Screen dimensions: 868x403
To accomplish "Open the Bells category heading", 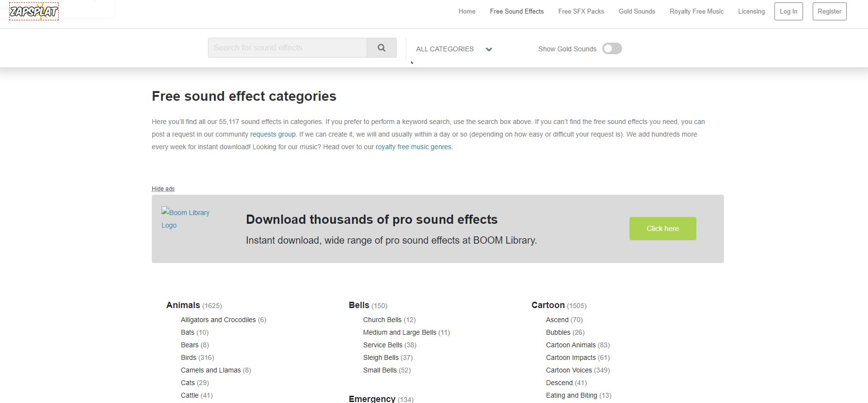I will click(359, 305).
